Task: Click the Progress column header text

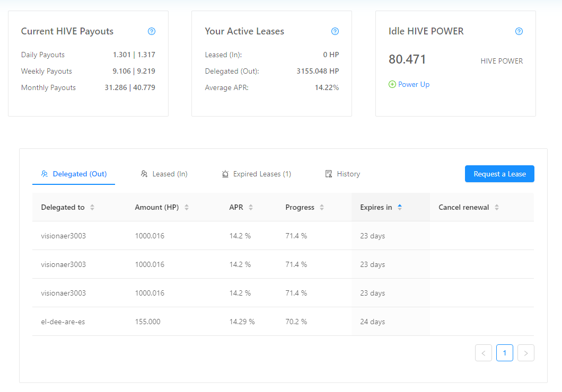Action: pyautogui.click(x=300, y=207)
